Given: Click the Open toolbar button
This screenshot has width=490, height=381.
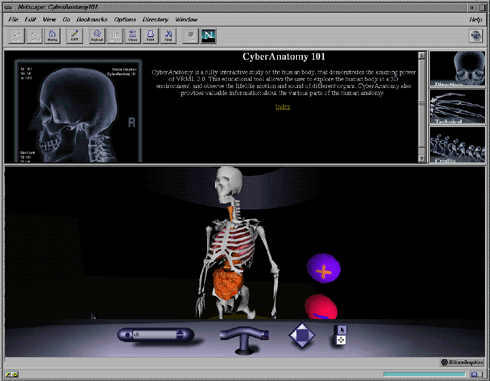Looking at the screenshot, I should pyautogui.click(x=133, y=36).
